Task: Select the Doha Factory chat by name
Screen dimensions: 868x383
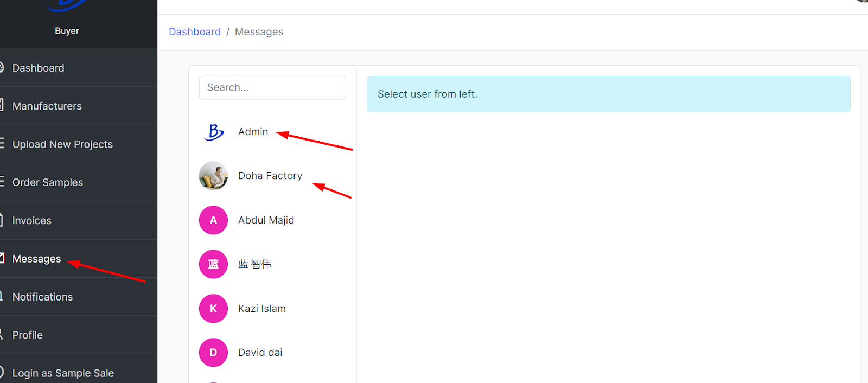Action: (270, 176)
